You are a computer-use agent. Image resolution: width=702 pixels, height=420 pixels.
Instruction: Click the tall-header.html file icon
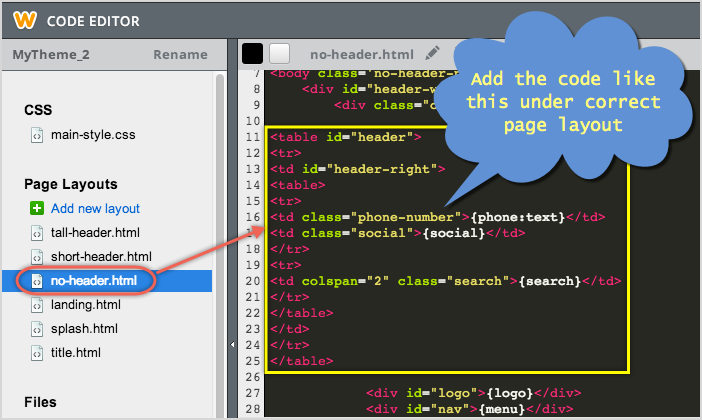[37, 232]
